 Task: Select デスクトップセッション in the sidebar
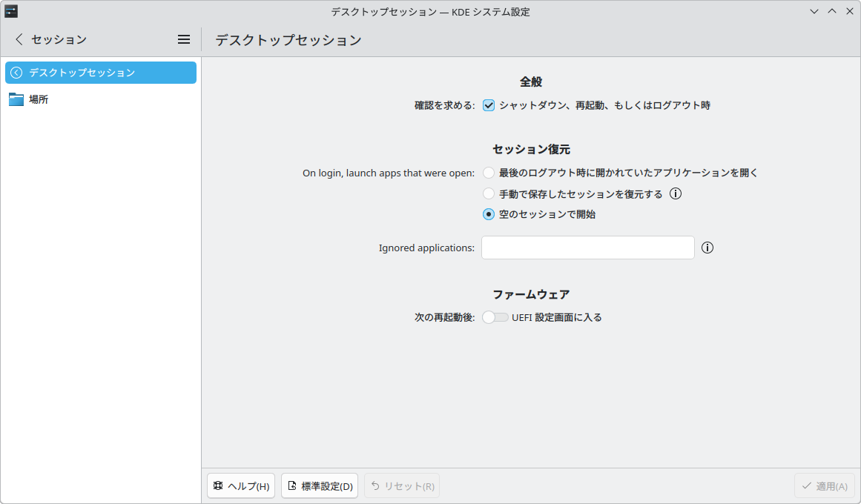101,73
